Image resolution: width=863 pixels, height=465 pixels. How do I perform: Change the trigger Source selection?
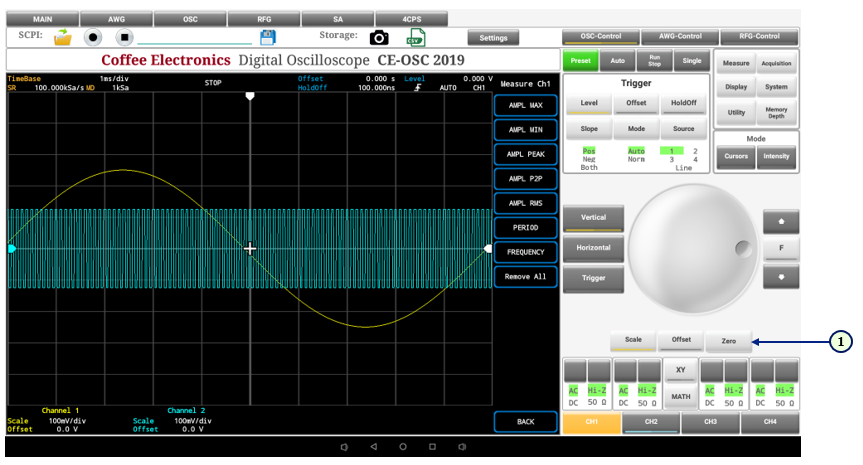click(x=683, y=129)
